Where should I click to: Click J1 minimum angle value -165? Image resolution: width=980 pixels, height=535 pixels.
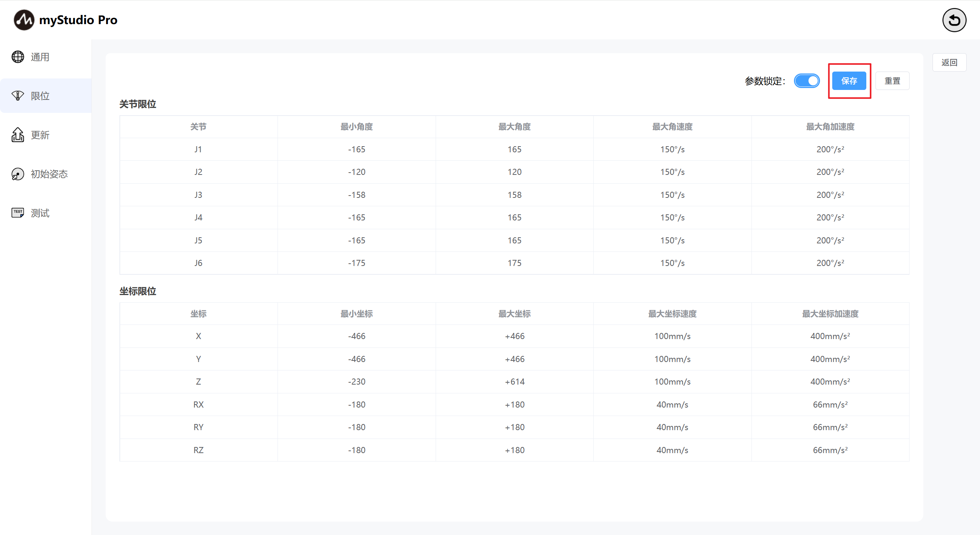(356, 149)
